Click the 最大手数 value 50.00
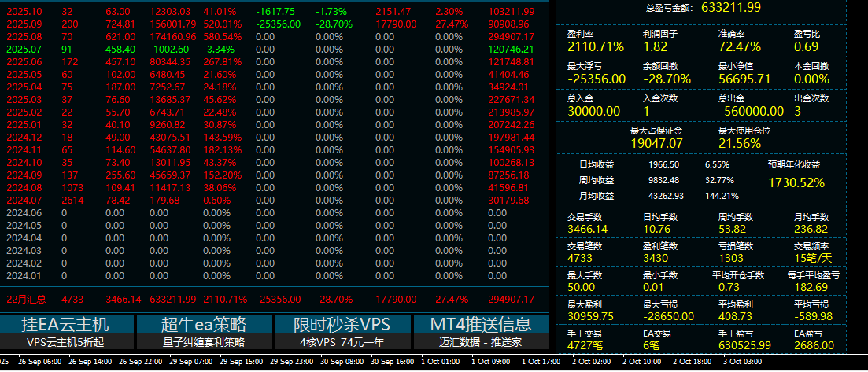Screen dimensions: 868x372 click(x=582, y=287)
